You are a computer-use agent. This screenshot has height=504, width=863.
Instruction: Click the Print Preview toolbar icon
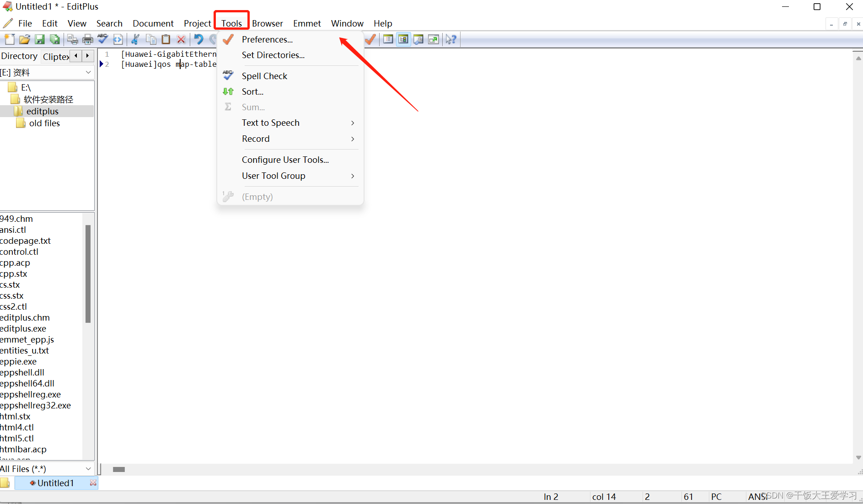72,39
